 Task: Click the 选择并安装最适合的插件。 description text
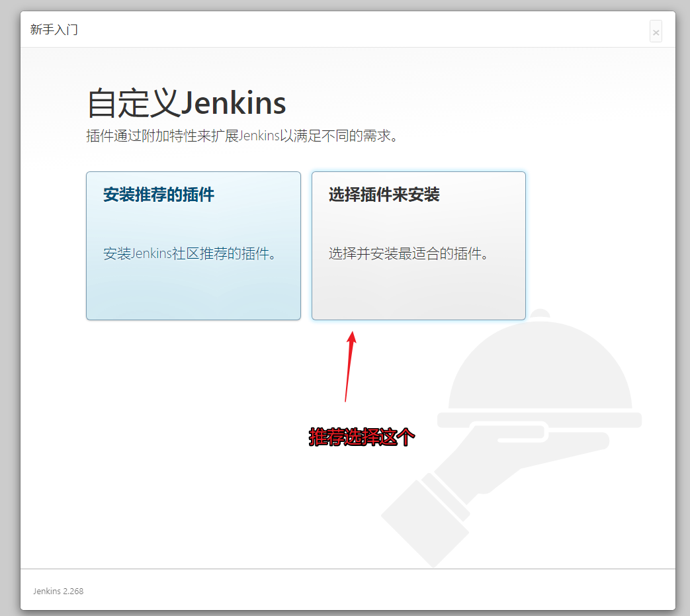409,253
